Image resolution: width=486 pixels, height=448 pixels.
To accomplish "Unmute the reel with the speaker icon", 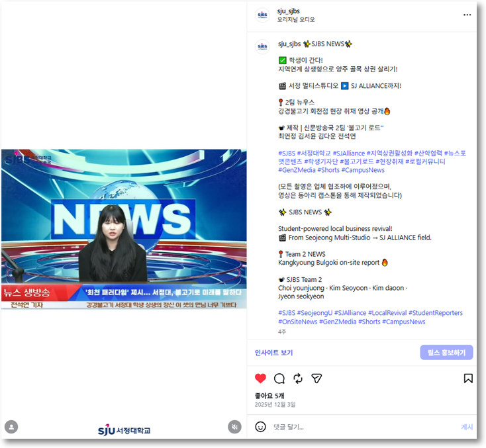I will tap(234, 427).
